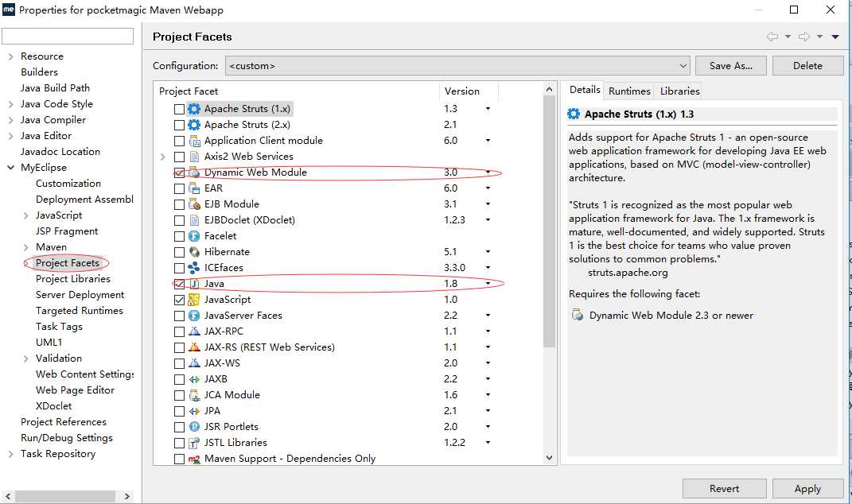Click the JCA Module icon
The height and width of the screenshot is (504, 852).
click(194, 395)
